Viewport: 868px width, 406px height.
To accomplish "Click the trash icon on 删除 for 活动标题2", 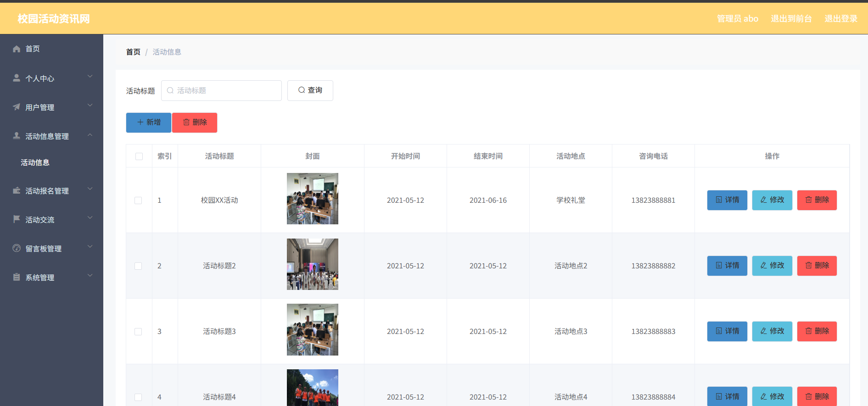I will click(x=809, y=265).
